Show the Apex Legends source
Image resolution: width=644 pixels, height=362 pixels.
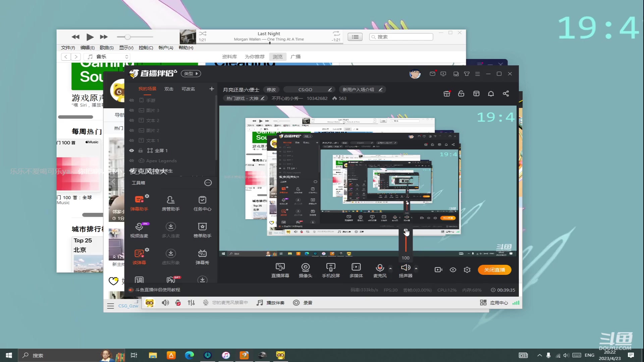pyautogui.click(x=131, y=161)
